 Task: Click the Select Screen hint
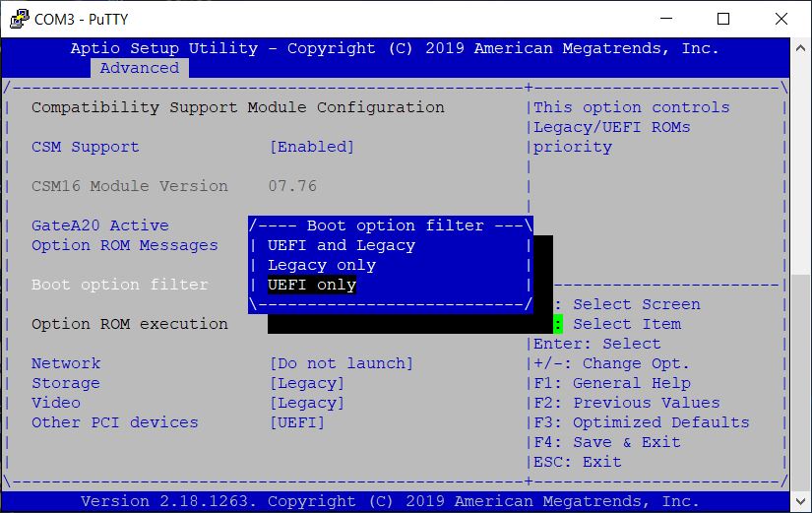coord(637,304)
